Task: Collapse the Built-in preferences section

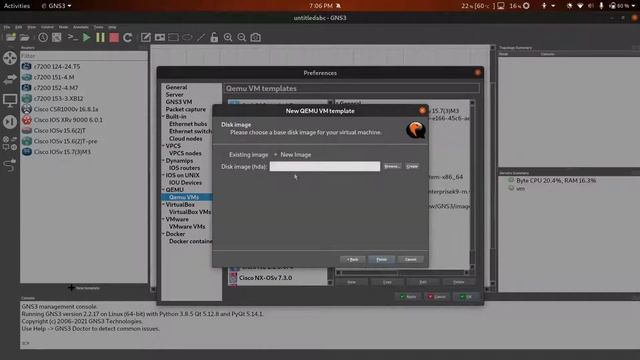Action: point(163,117)
